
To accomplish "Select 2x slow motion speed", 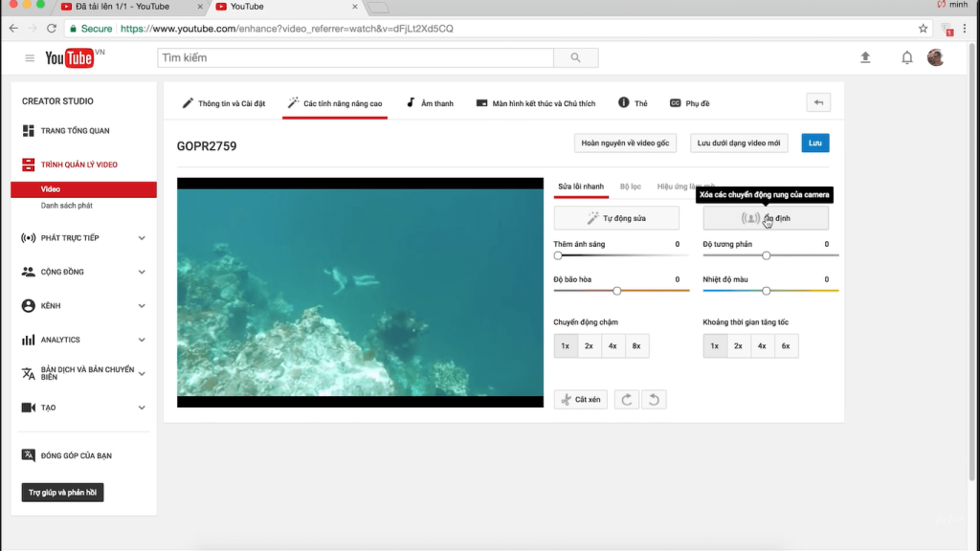I will tap(589, 346).
